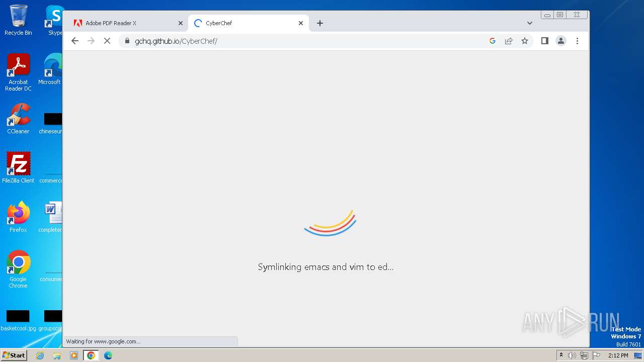
Task: Select the basketcool.jpg desktop file
Action: coord(18,320)
